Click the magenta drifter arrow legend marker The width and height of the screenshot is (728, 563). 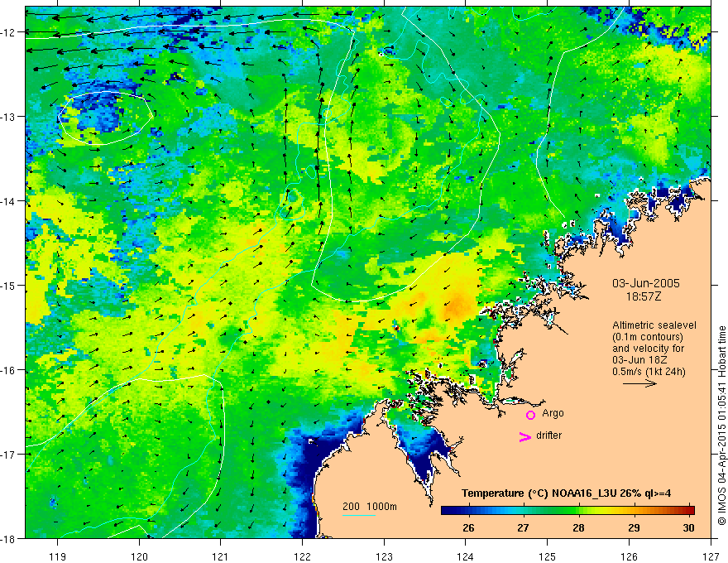pos(524,436)
